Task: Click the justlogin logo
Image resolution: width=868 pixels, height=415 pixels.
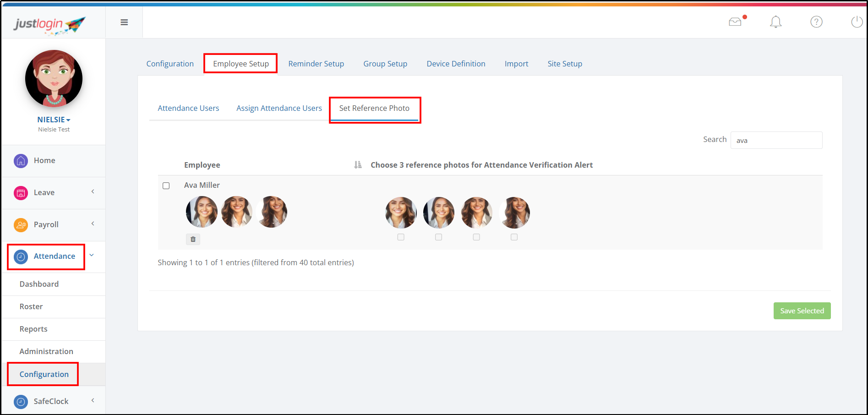Action: pyautogui.click(x=49, y=25)
